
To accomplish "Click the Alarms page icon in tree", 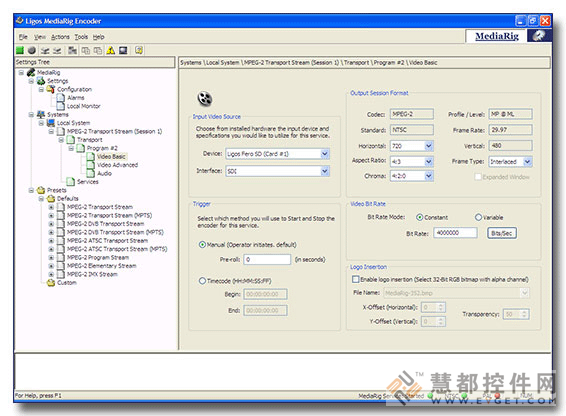I will (61, 98).
